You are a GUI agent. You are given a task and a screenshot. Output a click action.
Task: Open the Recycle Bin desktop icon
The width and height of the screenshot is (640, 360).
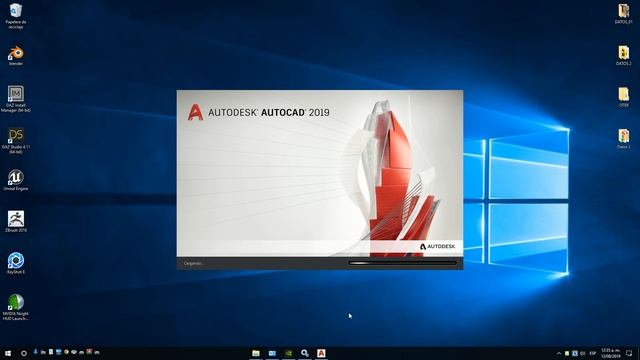pos(16,16)
